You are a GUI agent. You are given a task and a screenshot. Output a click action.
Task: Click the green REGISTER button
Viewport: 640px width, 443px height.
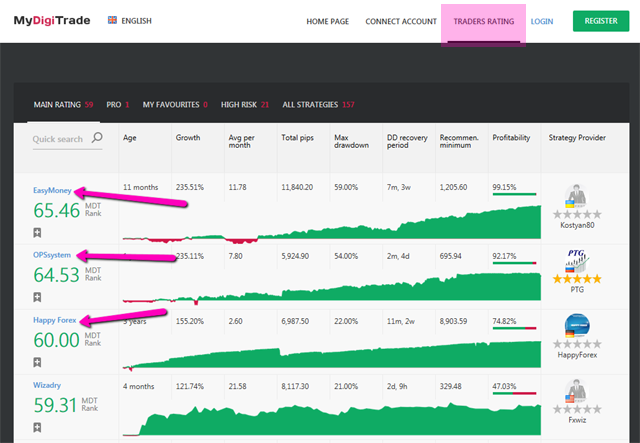point(601,21)
